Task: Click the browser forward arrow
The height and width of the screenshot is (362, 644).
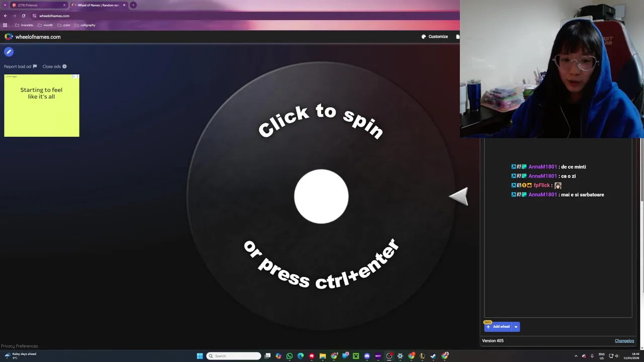Action: pos(14,16)
